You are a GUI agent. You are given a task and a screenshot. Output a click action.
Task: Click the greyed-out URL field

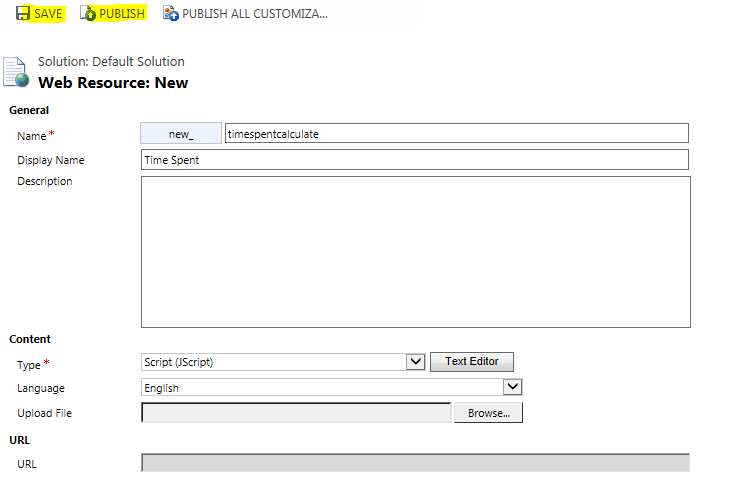[415, 463]
